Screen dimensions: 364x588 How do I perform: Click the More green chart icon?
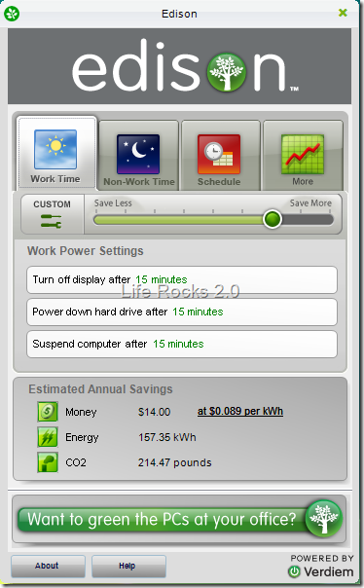(303, 154)
